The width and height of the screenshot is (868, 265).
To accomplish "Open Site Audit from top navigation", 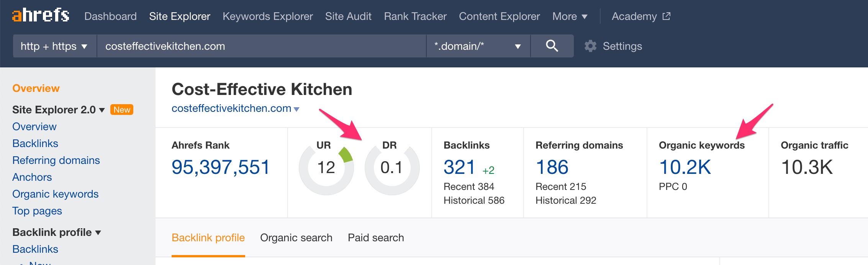I will click(x=348, y=16).
